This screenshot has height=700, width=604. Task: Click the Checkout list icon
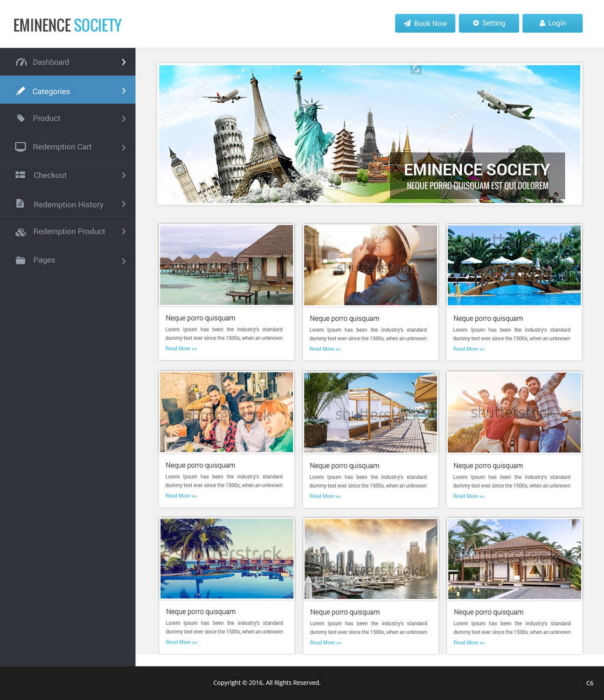21,175
